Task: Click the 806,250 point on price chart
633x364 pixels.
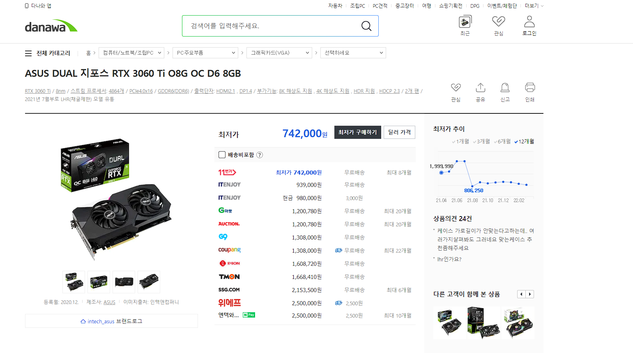Action: 473,186
